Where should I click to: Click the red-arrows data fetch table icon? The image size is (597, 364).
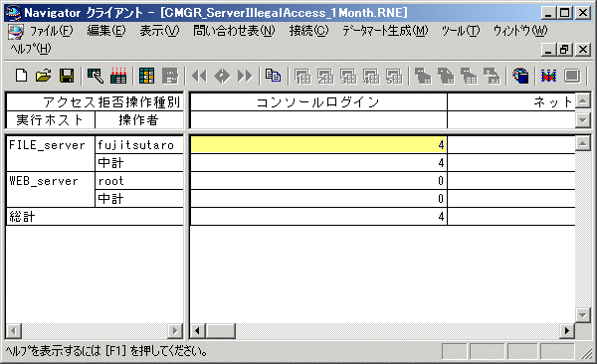pos(118,76)
